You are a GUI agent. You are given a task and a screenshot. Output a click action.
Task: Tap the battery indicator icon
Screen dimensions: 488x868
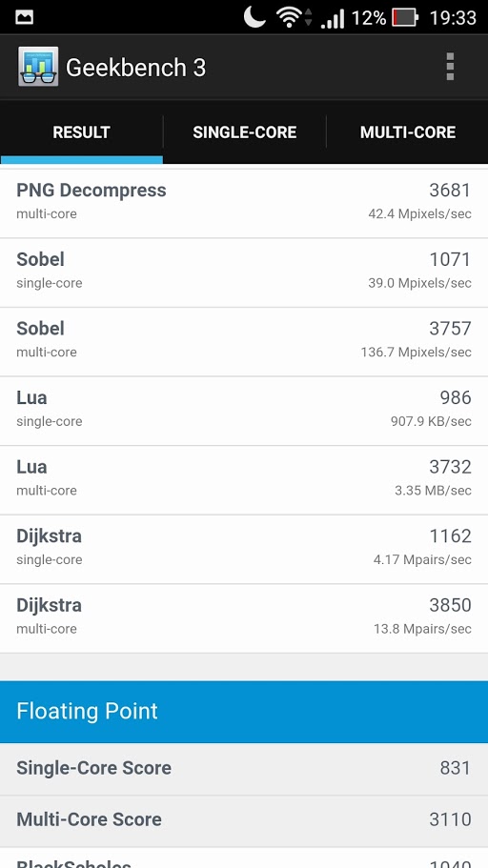tap(405, 18)
